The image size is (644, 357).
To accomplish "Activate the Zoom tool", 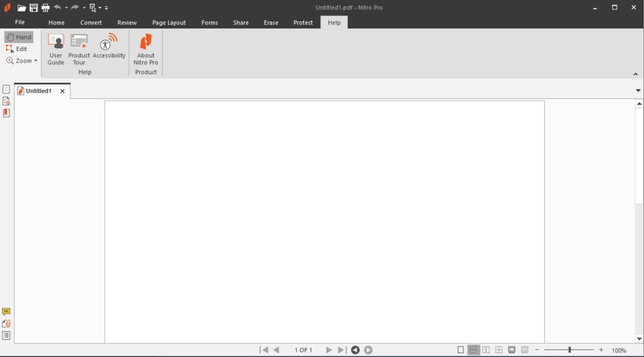I will tap(19, 61).
